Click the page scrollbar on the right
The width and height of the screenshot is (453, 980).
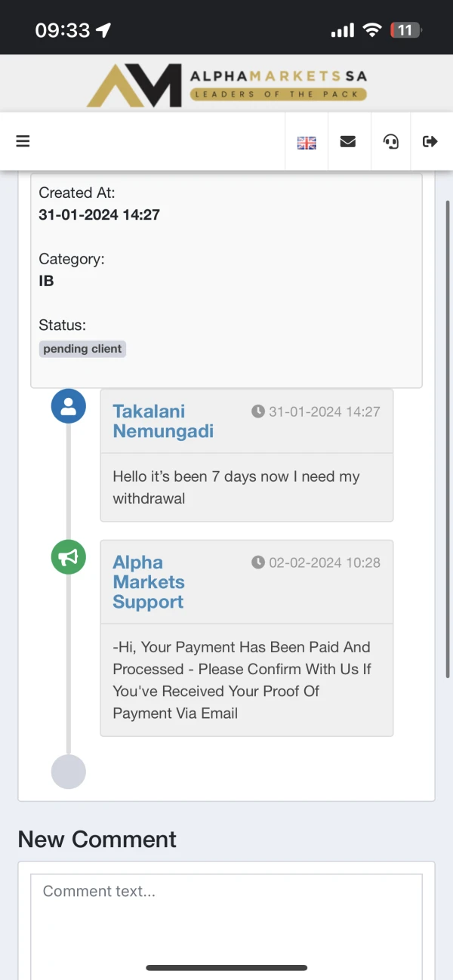pyautogui.click(x=448, y=438)
